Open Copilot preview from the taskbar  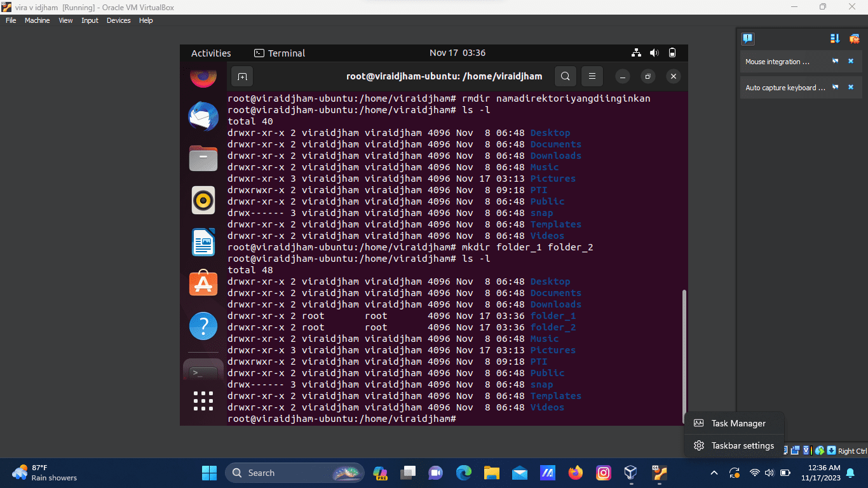tap(380, 473)
